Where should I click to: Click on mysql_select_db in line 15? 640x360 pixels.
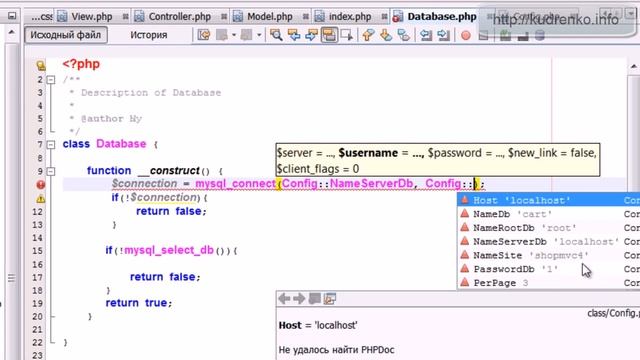point(169,250)
